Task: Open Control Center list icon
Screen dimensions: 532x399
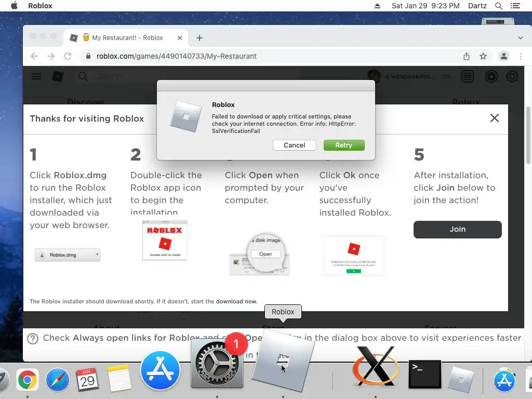Action: [515, 6]
